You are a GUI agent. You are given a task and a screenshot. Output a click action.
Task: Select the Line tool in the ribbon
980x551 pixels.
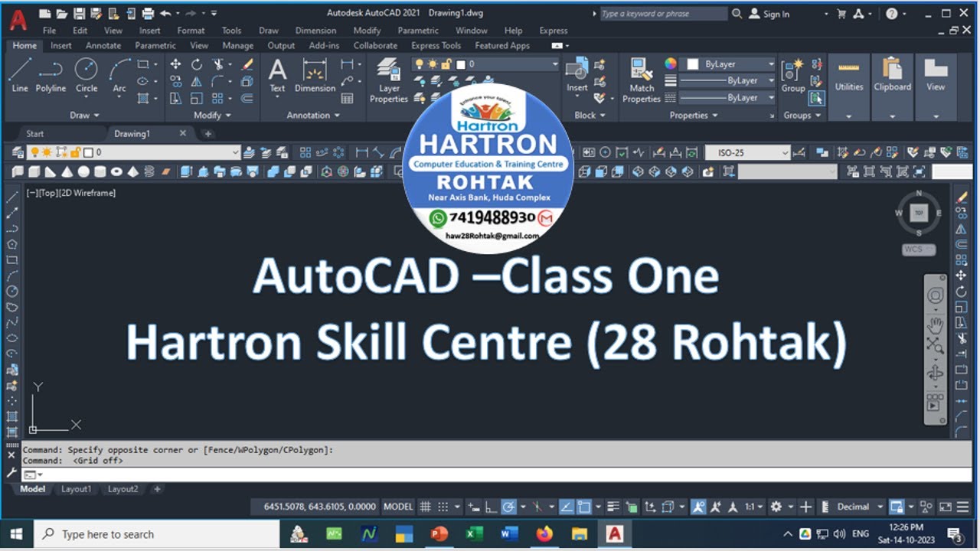pos(20,75)
